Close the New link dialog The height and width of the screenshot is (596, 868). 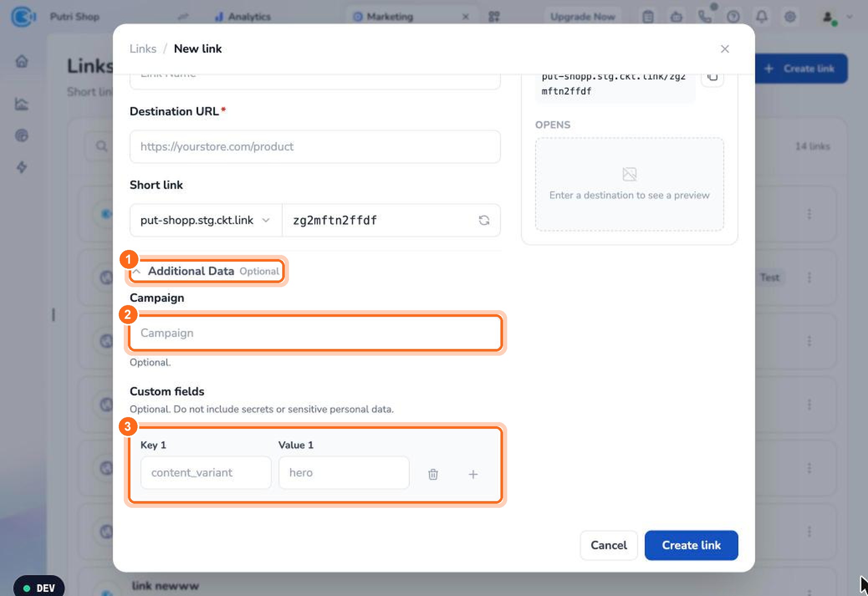pos(725,49)
